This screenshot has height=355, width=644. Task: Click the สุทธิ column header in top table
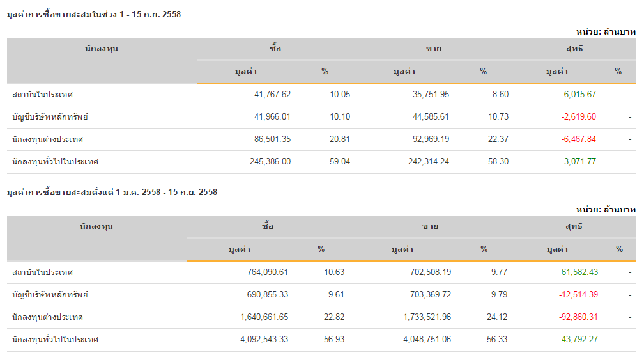click(x=574, y=49)
